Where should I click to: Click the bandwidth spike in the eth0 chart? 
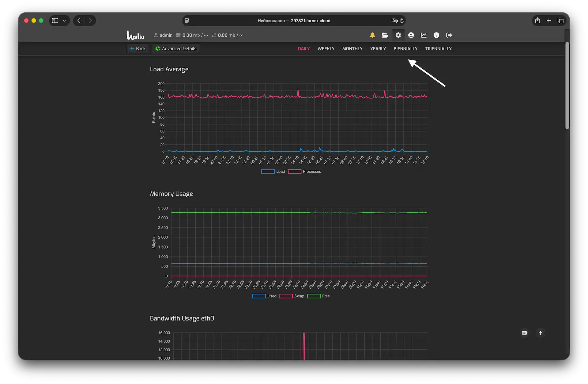304,346
